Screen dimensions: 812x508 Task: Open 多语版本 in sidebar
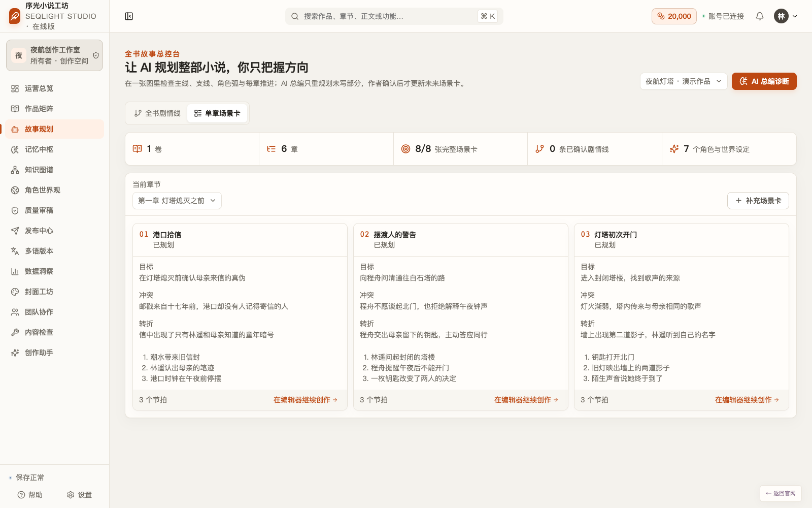(55, 251)
